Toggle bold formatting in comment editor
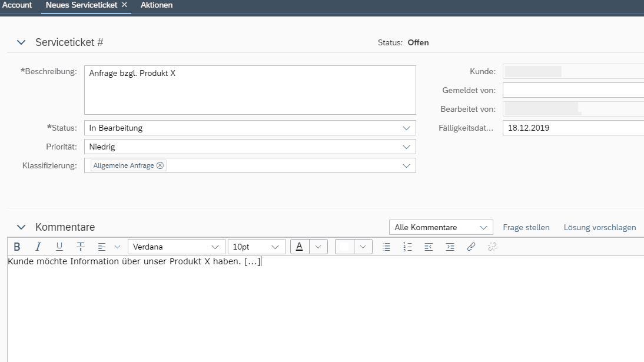This screenshot has height=362, width=644. 17,247
